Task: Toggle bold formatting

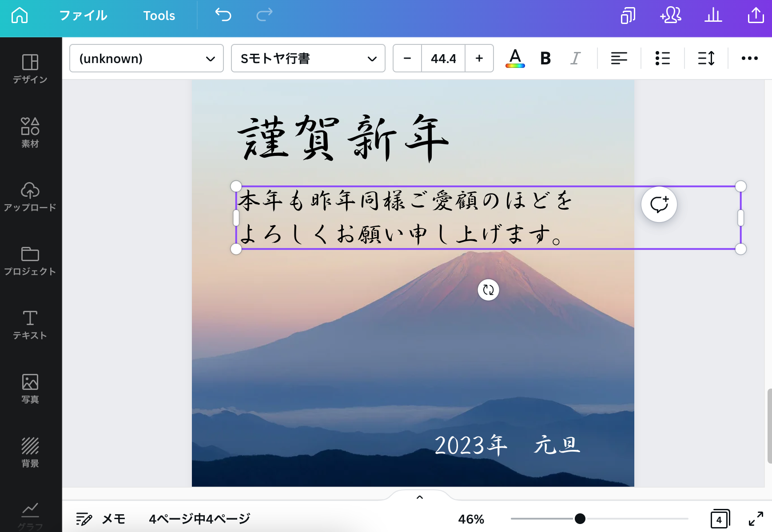Action: tap(545, 58)
